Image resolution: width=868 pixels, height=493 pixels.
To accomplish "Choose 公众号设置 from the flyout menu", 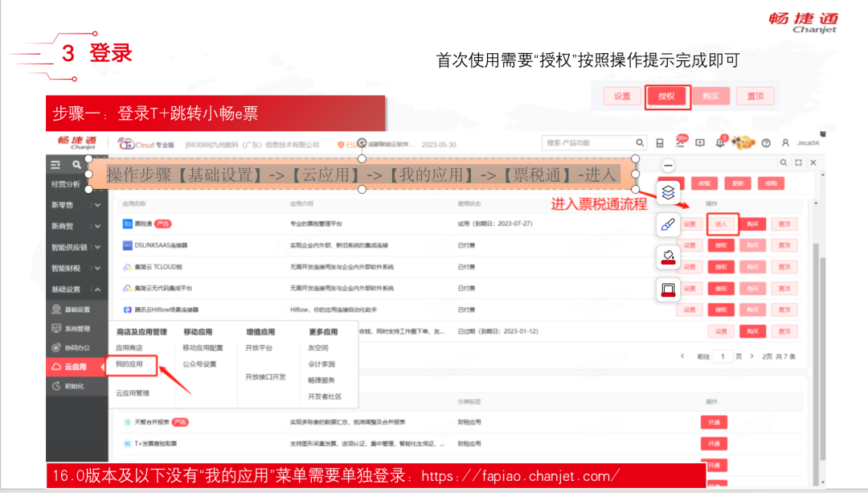I will (x=199, y=364).
